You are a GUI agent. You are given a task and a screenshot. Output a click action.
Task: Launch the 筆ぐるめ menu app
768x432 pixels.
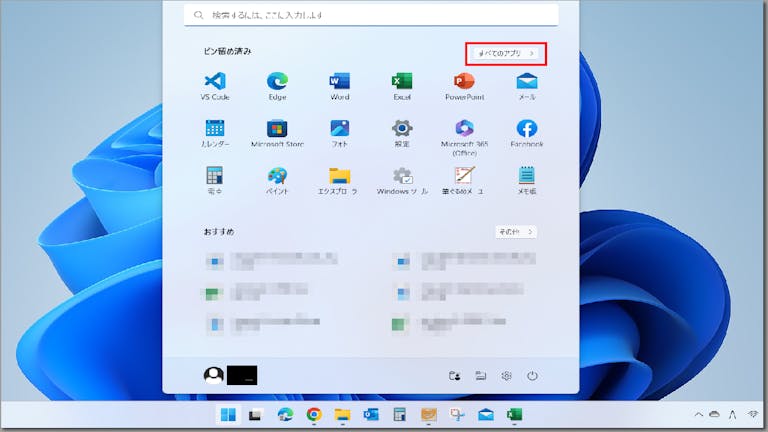463,180
